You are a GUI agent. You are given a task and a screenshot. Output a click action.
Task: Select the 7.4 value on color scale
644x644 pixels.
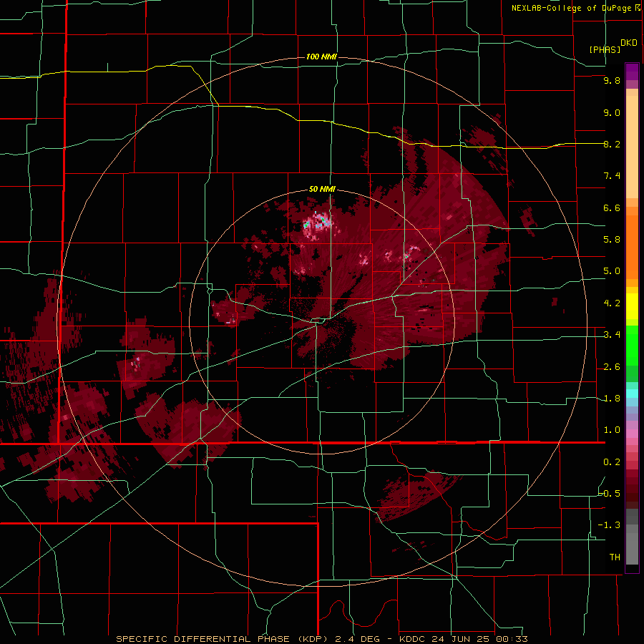click(x=612, y=176)
